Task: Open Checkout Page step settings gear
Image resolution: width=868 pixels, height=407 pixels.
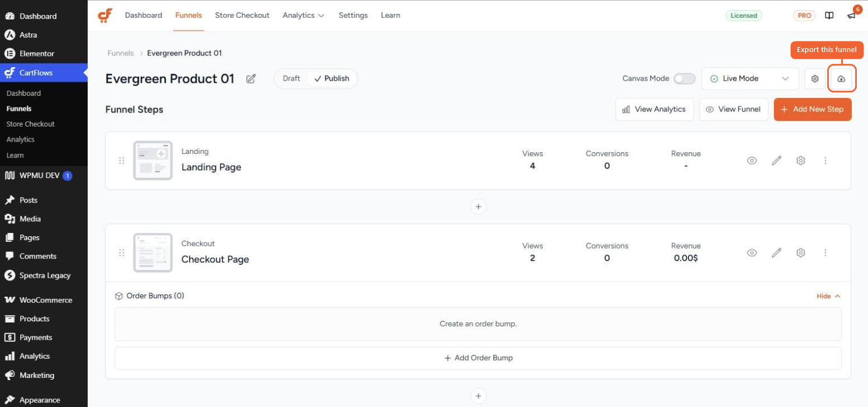Action: [800, 253]
